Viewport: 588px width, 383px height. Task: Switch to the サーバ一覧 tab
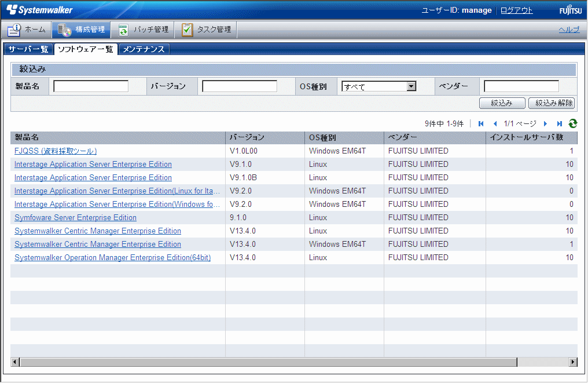click(28, 49)
